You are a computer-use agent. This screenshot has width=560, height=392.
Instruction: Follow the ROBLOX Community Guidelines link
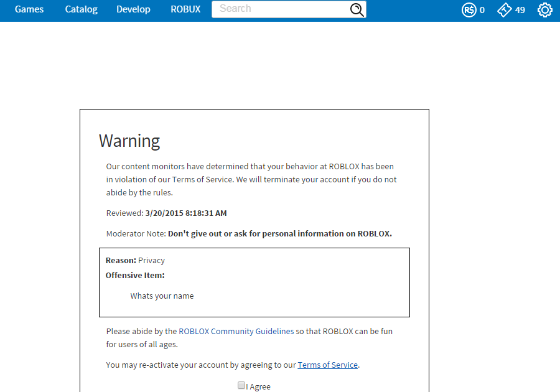coord(236,331)
